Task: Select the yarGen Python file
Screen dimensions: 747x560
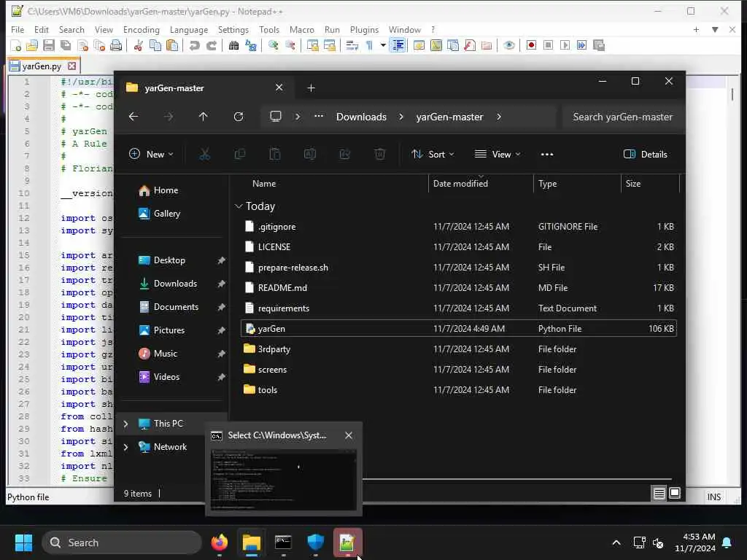Action: [458, 329]
